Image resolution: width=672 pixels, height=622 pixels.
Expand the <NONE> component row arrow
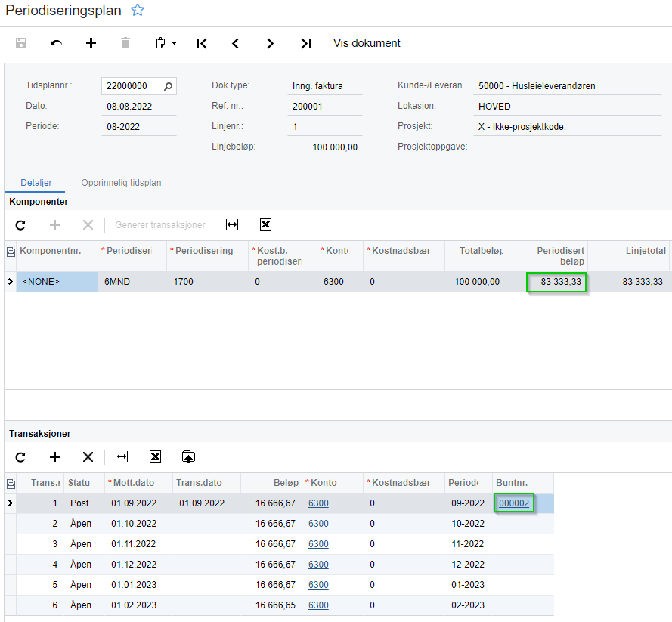pyautogui.click(x=11, y=281)
